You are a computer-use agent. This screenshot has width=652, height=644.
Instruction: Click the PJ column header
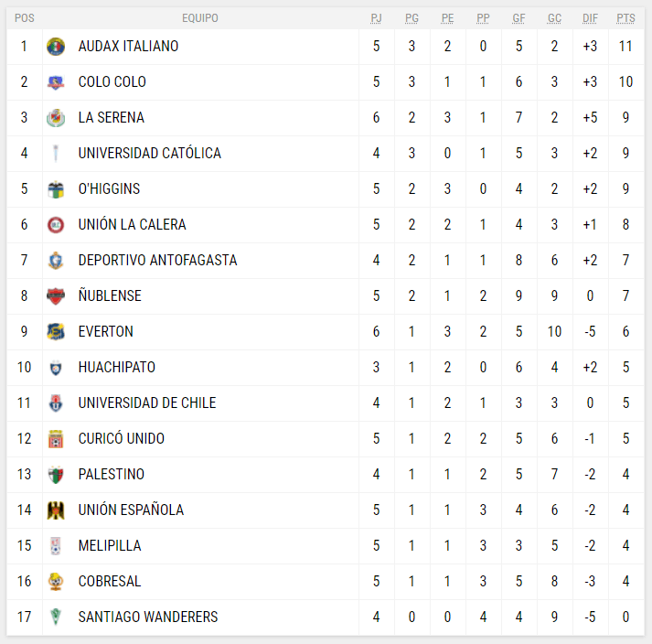click(x=376, y=18)
